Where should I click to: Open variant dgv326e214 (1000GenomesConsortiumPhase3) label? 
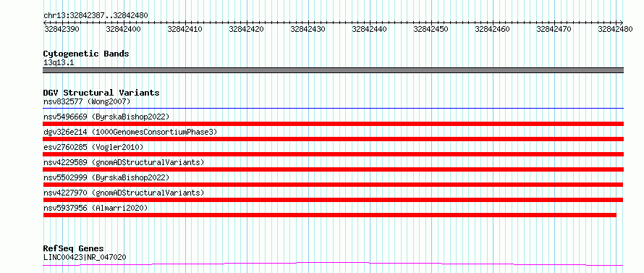pos(130,132)
